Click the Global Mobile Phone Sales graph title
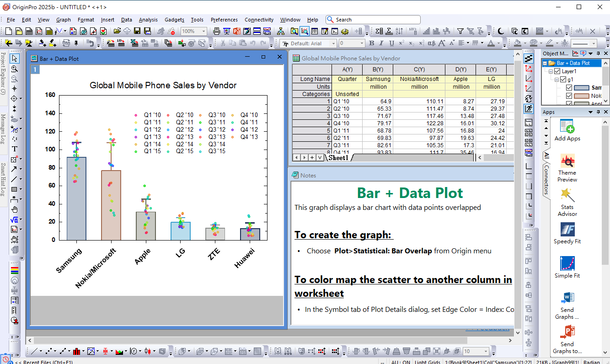 (x=163, y=85)
